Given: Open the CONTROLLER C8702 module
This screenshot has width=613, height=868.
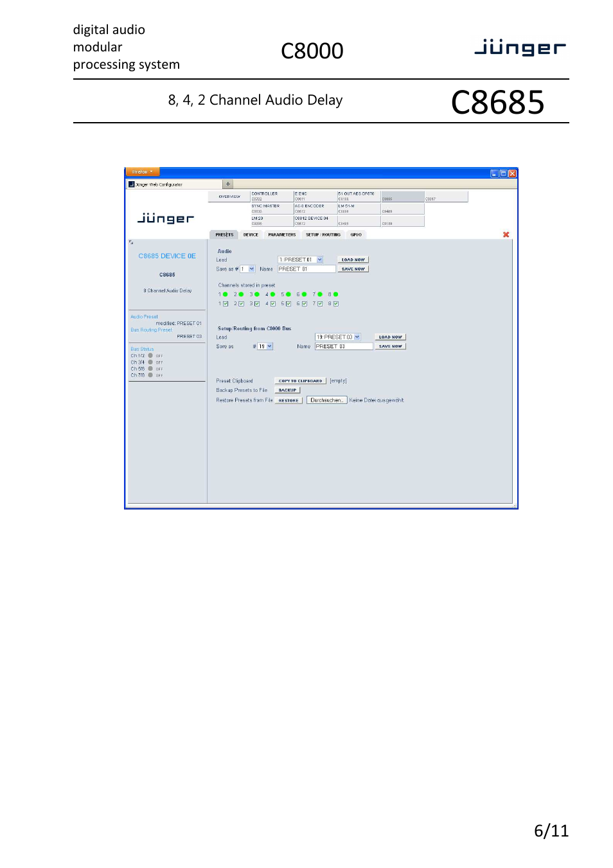Looking at the screenshot, I should (x=272, y=196).
